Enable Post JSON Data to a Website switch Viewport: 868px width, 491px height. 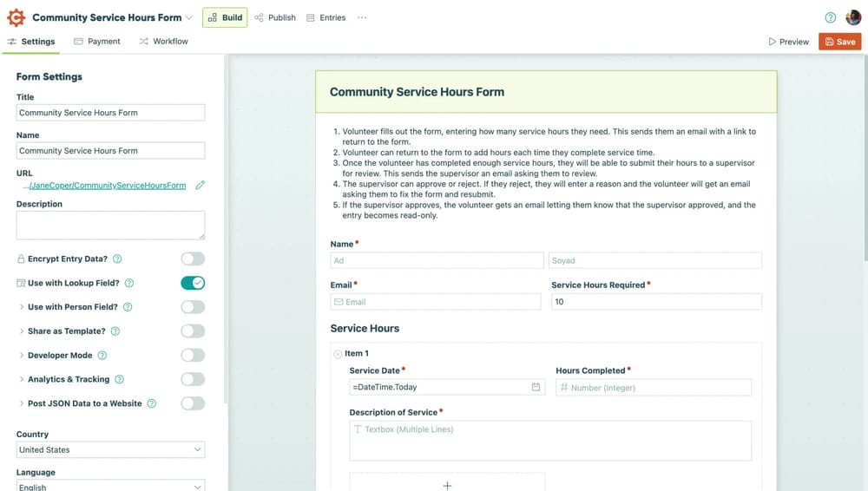click(193, 404)
